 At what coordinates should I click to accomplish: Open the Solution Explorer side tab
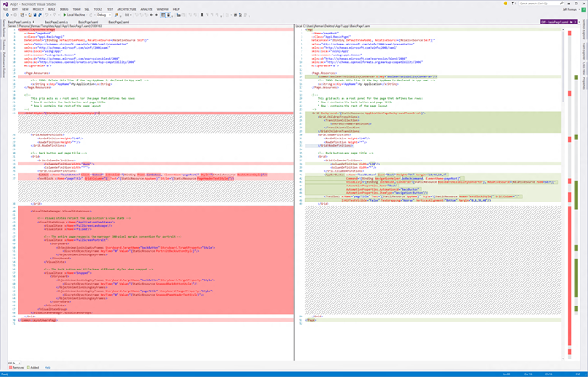tap(584, 30)
